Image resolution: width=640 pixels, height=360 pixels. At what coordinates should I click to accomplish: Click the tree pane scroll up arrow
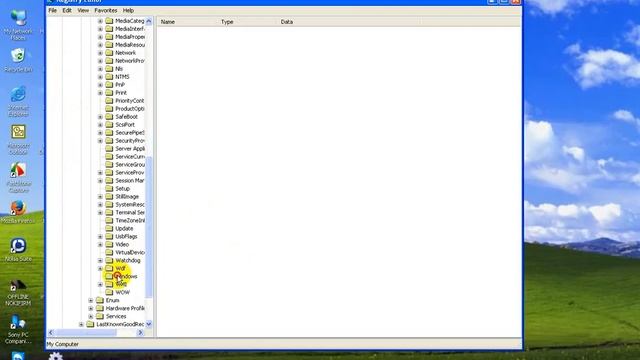click(149, 21)
